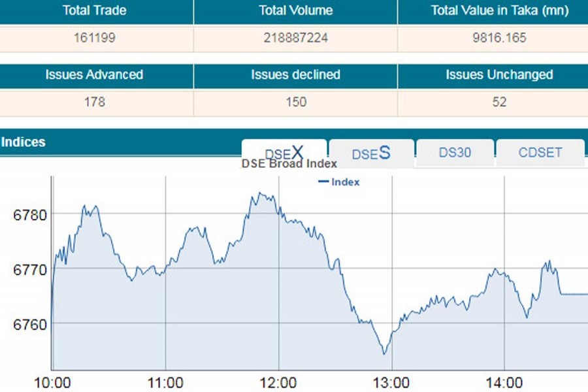Select the DS30 tab

click(x=455, y=154)
